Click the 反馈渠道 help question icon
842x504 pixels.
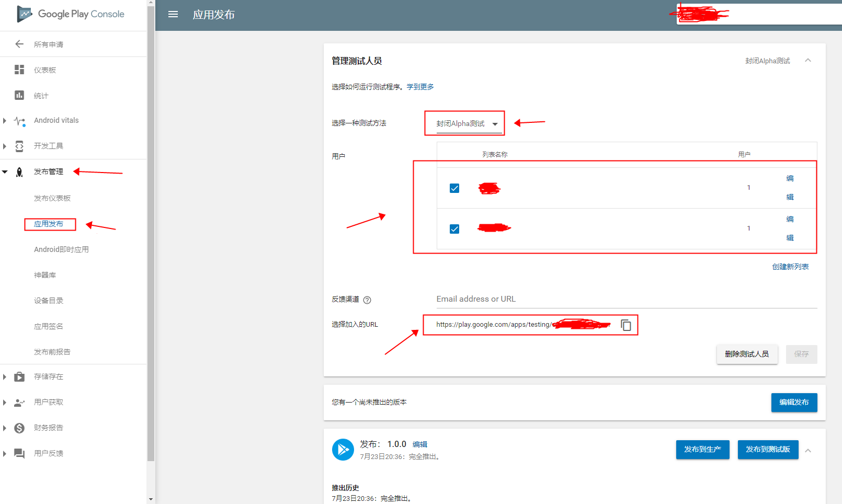click(x=367, y=300)
